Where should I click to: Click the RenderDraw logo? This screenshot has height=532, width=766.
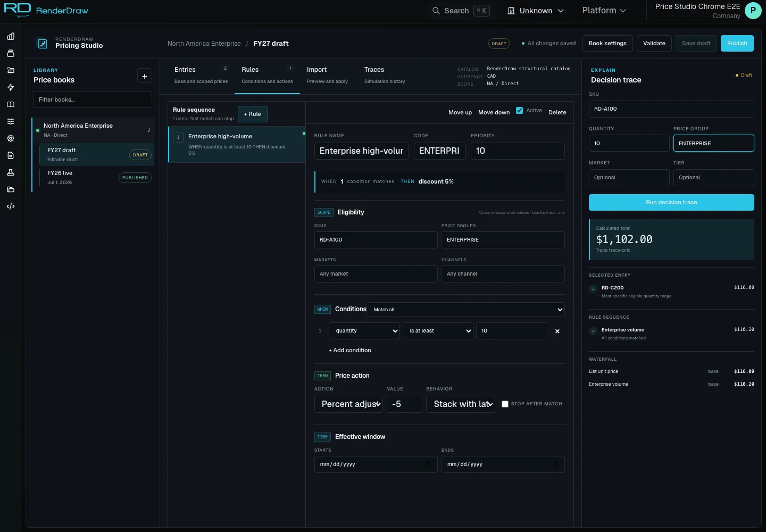[x=46, y=10]
